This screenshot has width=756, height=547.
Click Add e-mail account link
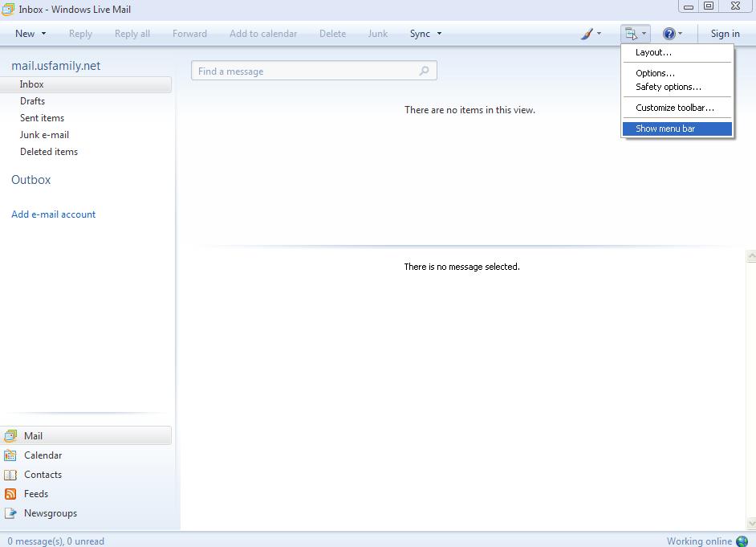[54, 214]
